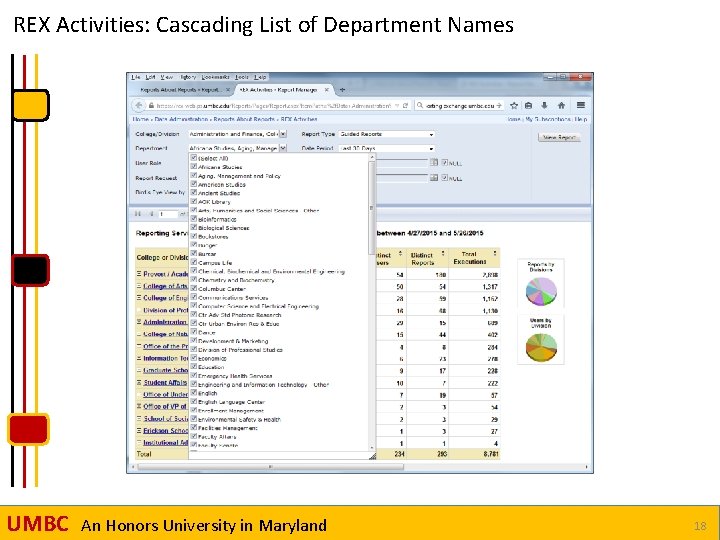
Task: Uncheck the American Studies checkbox
Action: pyautogui.click(x=194, y=184)
